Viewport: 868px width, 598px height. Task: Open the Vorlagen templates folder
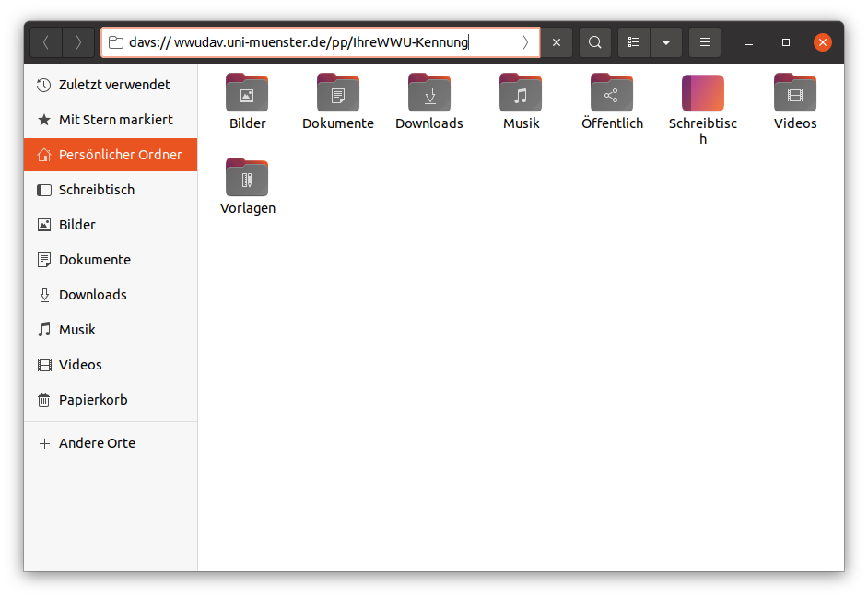(x=247, y=178)
